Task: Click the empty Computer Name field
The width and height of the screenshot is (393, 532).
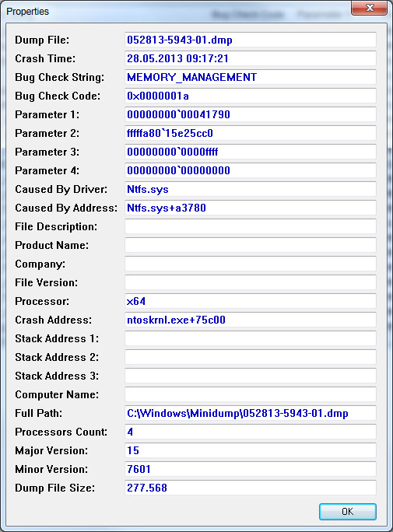Action: (251, 394)
